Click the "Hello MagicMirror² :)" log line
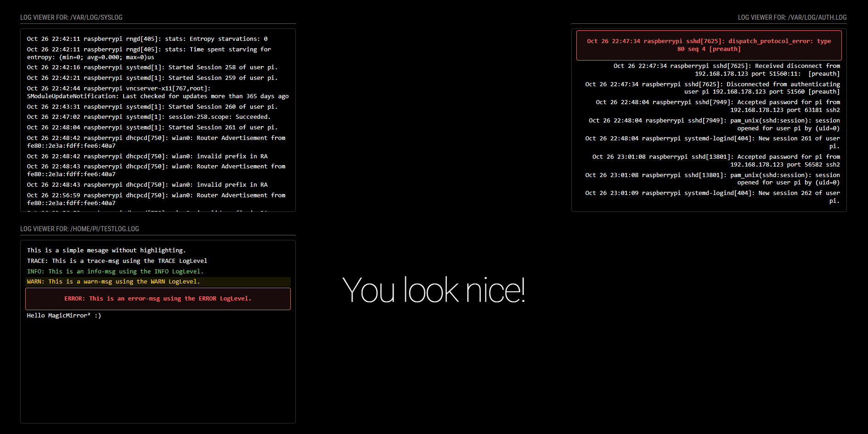 pyautogui.click(x=64, y=316)
